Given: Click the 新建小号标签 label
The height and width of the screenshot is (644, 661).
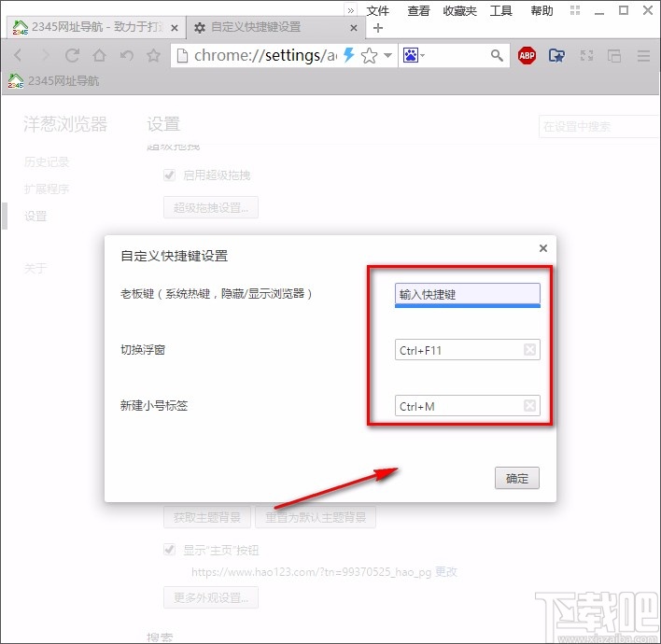Looking at the screenshot, I should click(154, 405).
